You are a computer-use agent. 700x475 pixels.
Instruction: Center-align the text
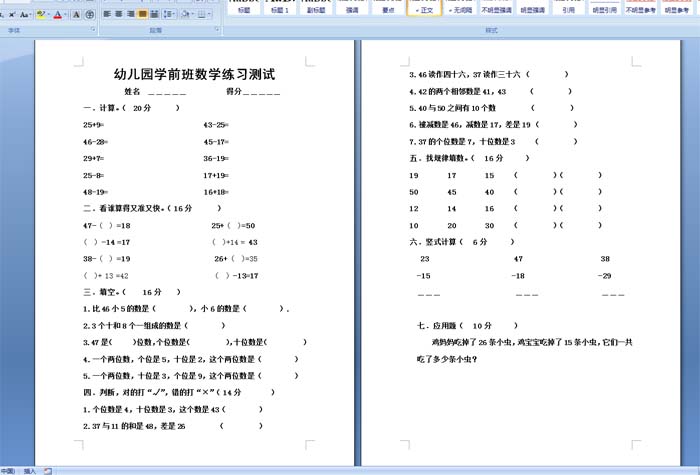119,14
